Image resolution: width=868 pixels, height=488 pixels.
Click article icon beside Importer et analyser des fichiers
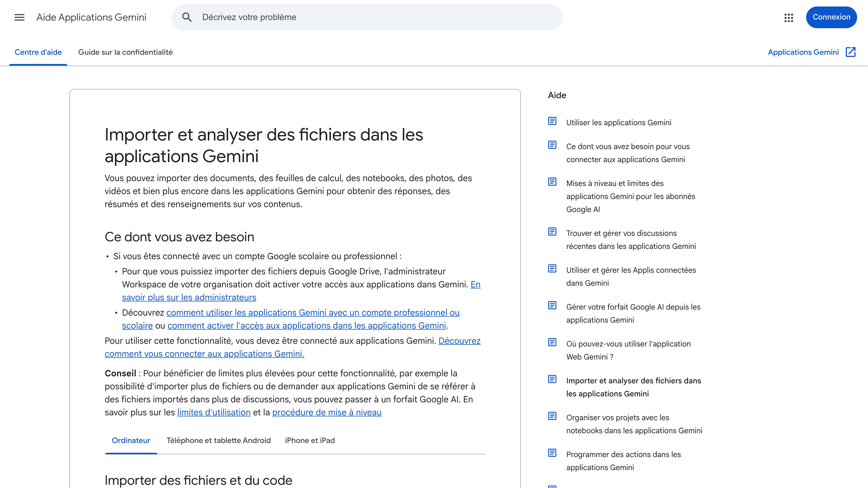pos(552,379)
